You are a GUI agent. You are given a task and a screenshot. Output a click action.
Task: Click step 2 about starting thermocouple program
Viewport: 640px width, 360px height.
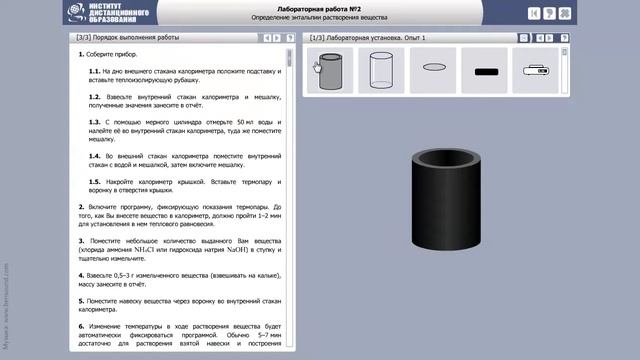pos(180,216)
